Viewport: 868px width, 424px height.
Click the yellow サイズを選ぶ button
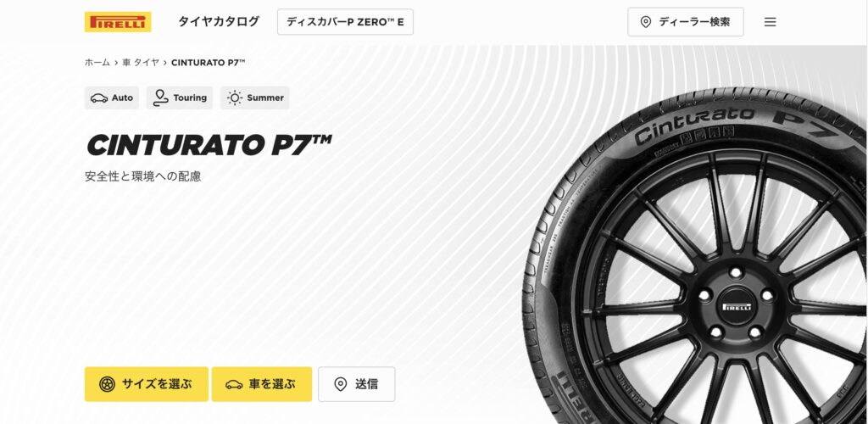[147, 384]
